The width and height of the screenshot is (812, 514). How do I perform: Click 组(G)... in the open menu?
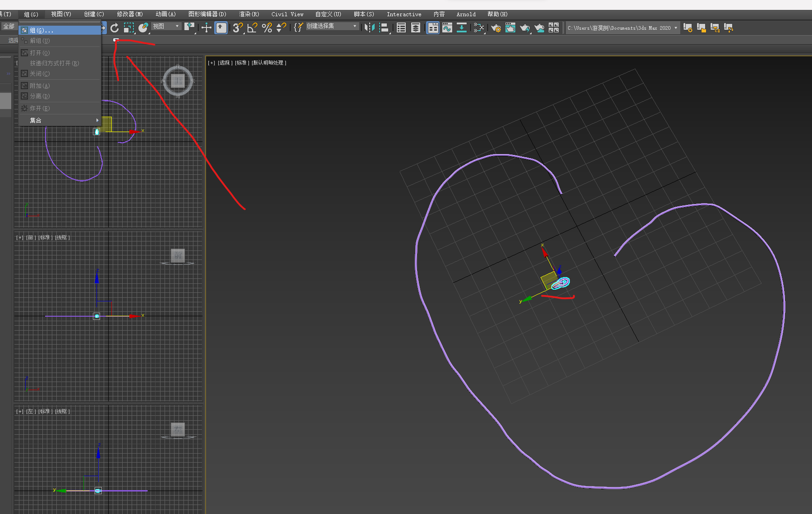pyautogui.click(x=42, y=30)
